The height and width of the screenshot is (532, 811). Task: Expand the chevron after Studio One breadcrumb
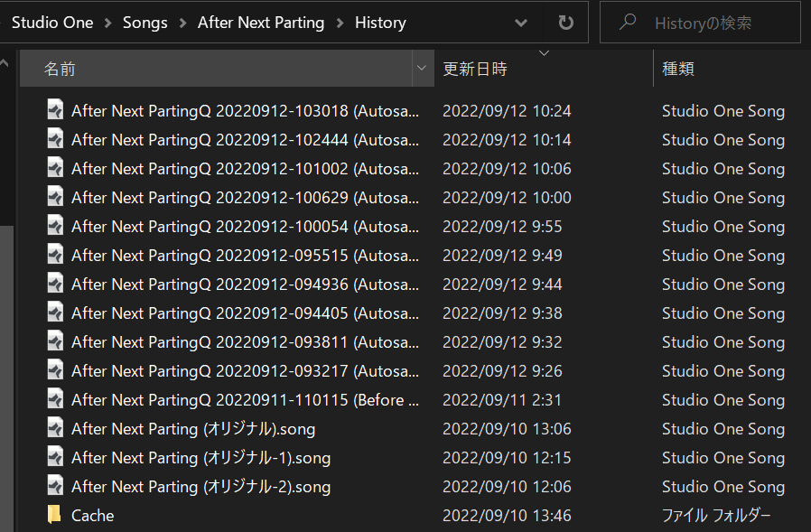[x=107, y=23]
